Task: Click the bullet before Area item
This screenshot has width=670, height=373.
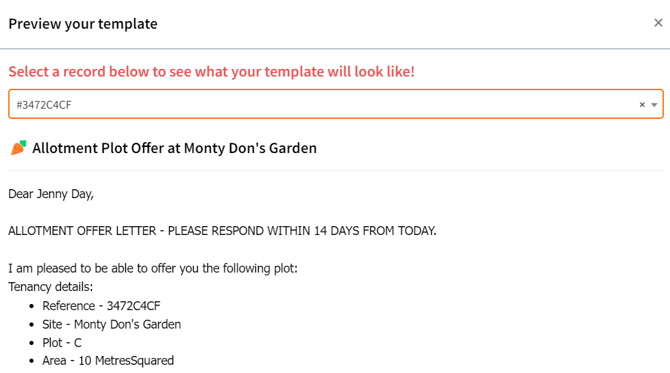Action: [32, 361]
